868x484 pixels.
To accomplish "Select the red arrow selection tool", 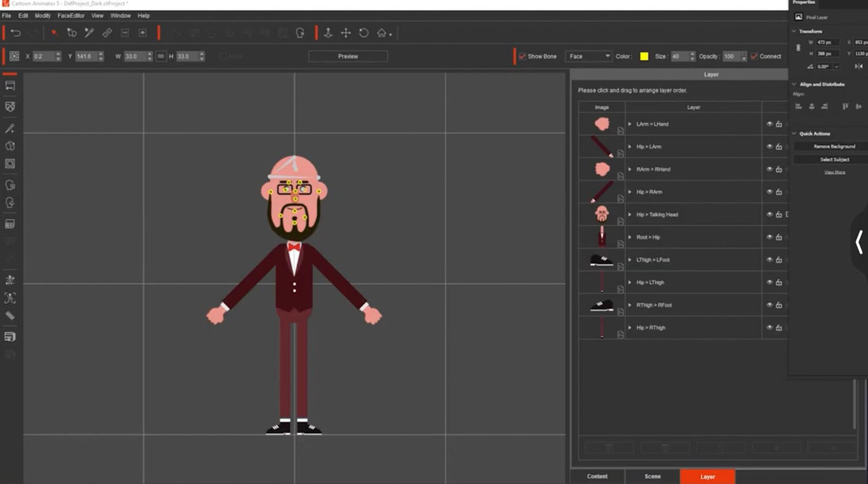I will coord(54,33).
